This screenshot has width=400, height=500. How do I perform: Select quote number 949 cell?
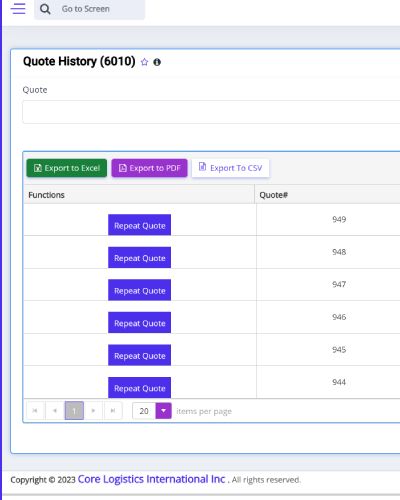pyautogui.click(x=339, y=219)
